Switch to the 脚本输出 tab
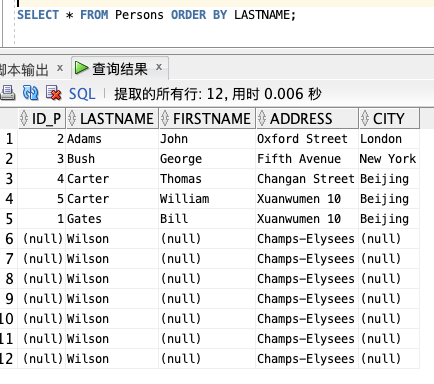The width and height of the screenshot is (434, 384). (x=24, y=70)
